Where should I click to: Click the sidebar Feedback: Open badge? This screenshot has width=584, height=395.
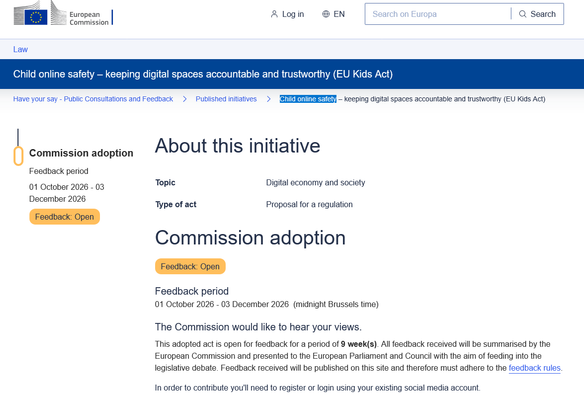[x=64, y=217]
